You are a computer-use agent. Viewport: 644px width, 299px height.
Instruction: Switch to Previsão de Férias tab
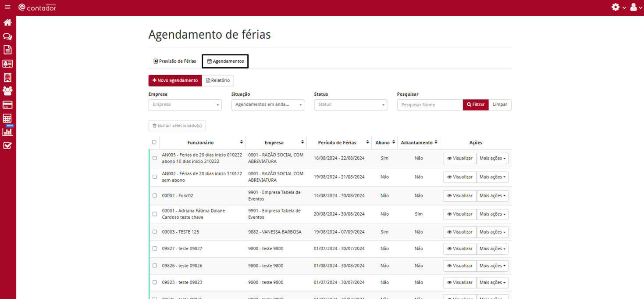pos(175,61)
